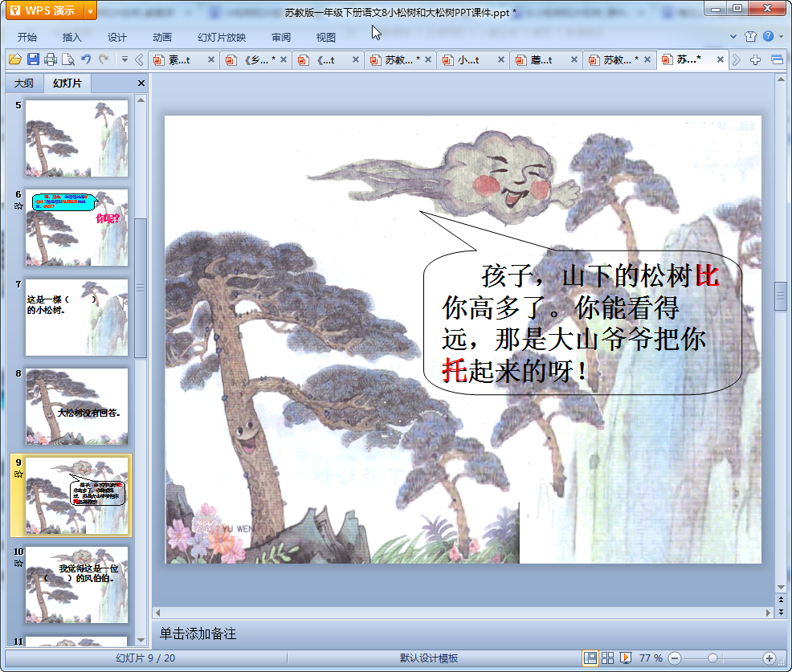Select the 幻灯片 panel tab
This screenshot has height=672, width=792.
(67, 83)
